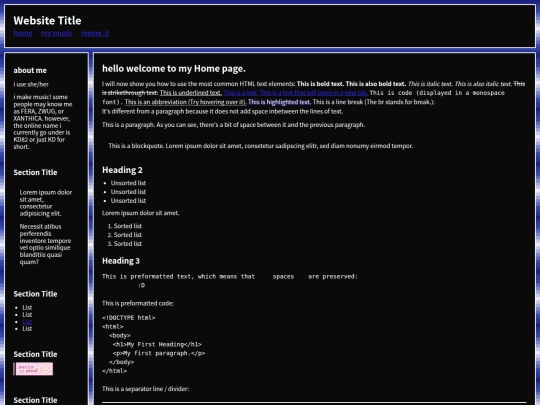The image size is (540, 405).
Task: Click the first Section Title in sidebar
Action: 35,173
